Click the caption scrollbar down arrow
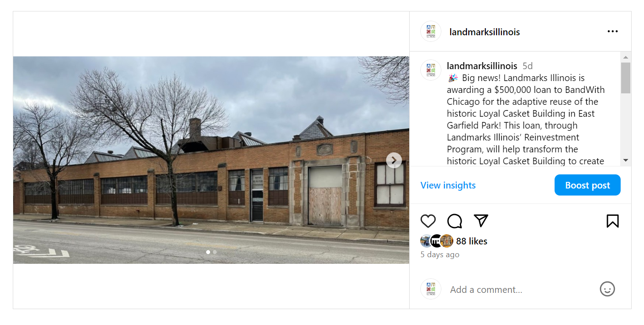Viewport: 644px width, 325px height. [625, 160]
